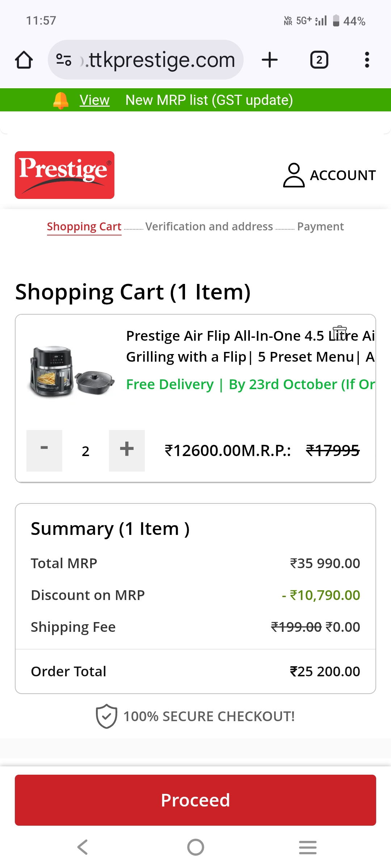
Task: Open the tab switcher showing 2 tabs
Action: point(319,60)
